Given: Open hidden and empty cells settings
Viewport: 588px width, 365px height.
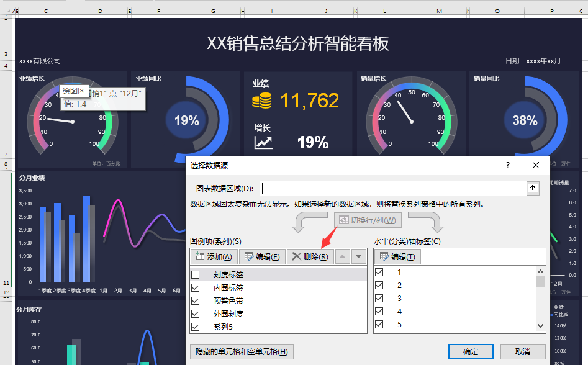Looking at the screenshot, I should coord(242,352).
